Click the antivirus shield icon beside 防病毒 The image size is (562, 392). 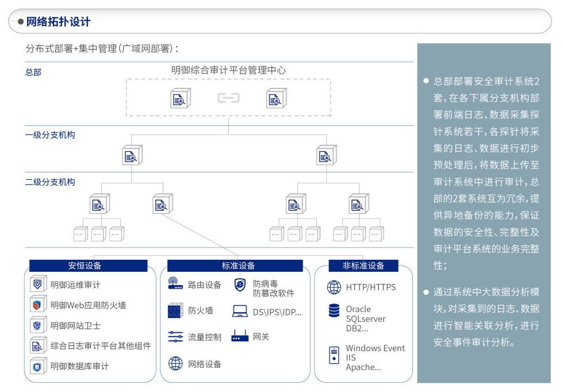[240, 285]
